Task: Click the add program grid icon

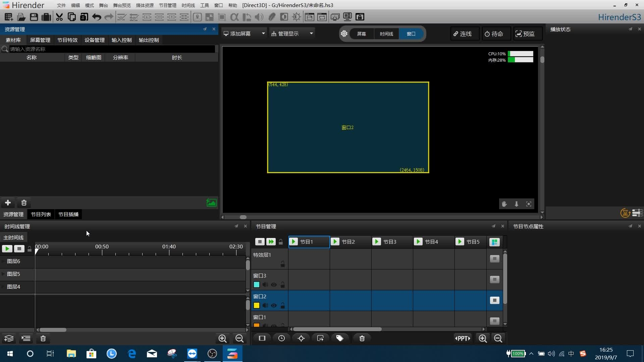Action: (x=494, y=242)
